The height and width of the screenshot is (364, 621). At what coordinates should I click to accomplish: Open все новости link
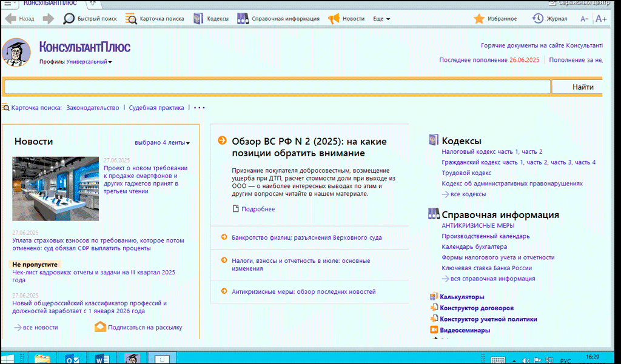41,327
